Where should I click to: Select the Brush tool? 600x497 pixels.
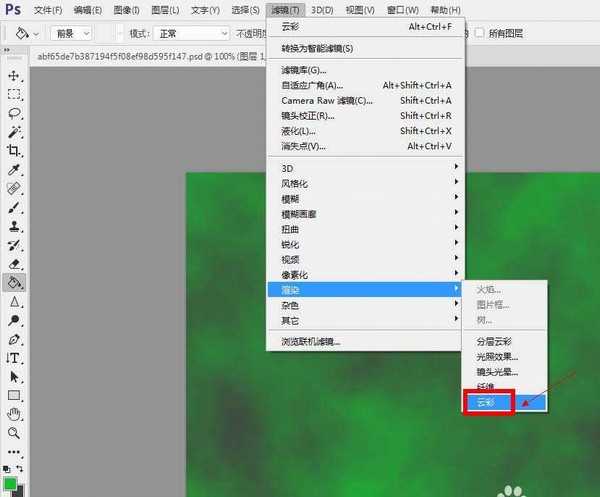click(14, 208)
